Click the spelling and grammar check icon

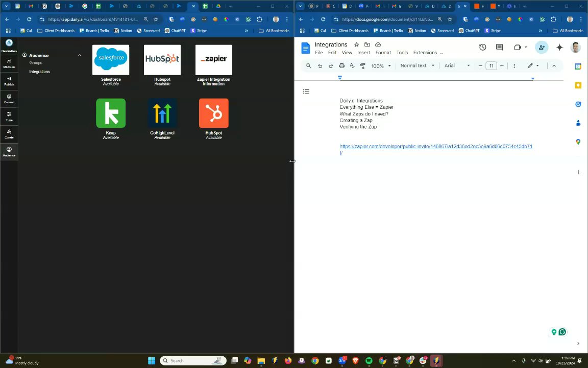[x=352, y=66]
